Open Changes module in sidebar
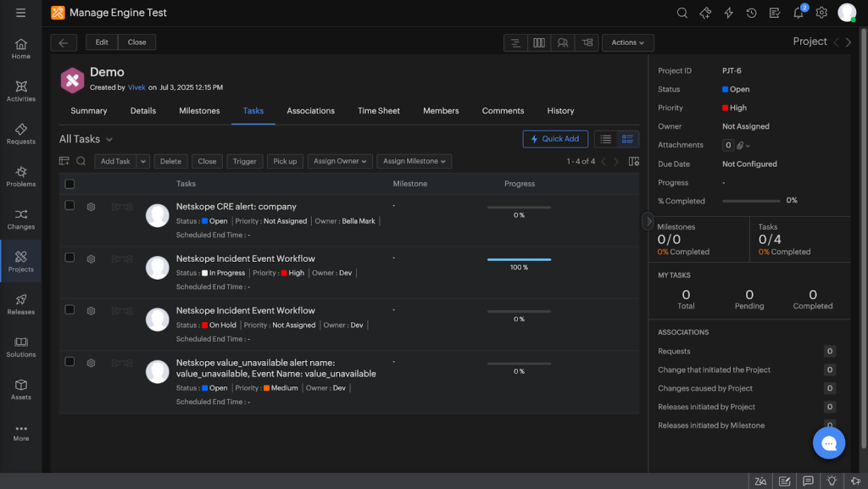This screenshot has width=868, height=489. pyautogui.click(x=21, y=219)
